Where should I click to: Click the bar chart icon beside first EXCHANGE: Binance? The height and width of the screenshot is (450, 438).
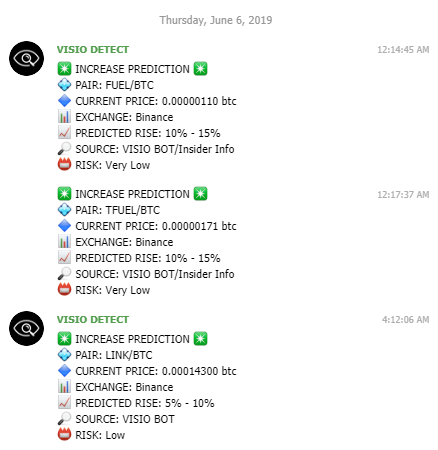click(64, 117)
